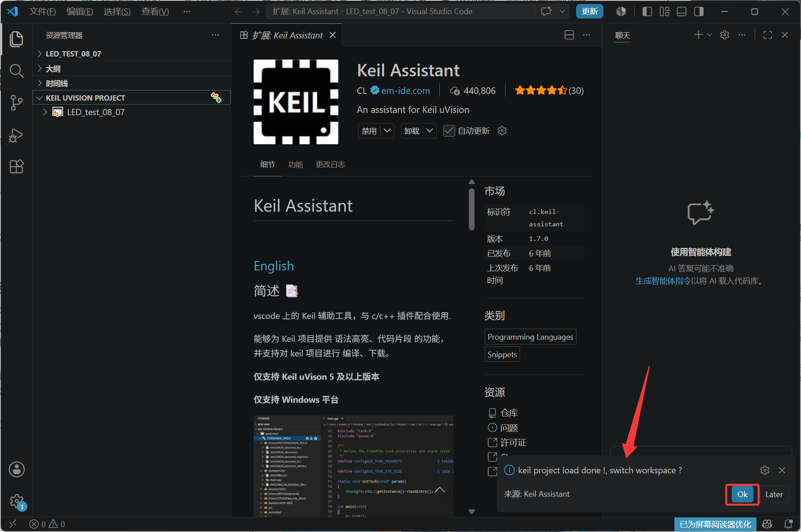Expand the 大纲 section
The width and height of the screenshot is (801, 532).
pos(132,68)
